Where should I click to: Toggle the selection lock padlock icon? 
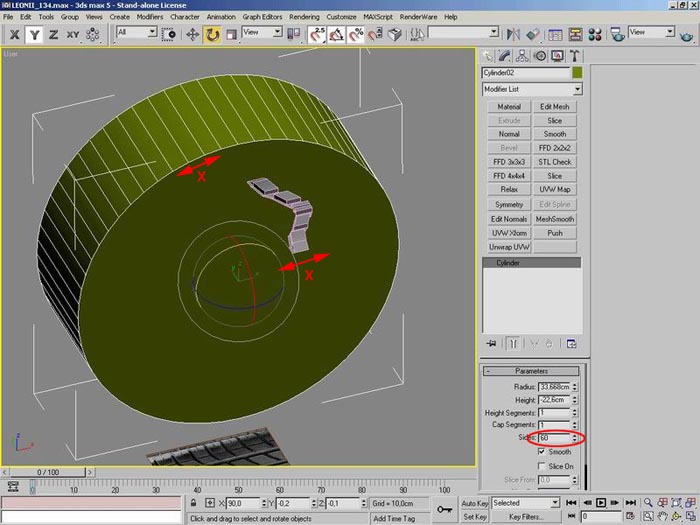(x=195, y=503)
